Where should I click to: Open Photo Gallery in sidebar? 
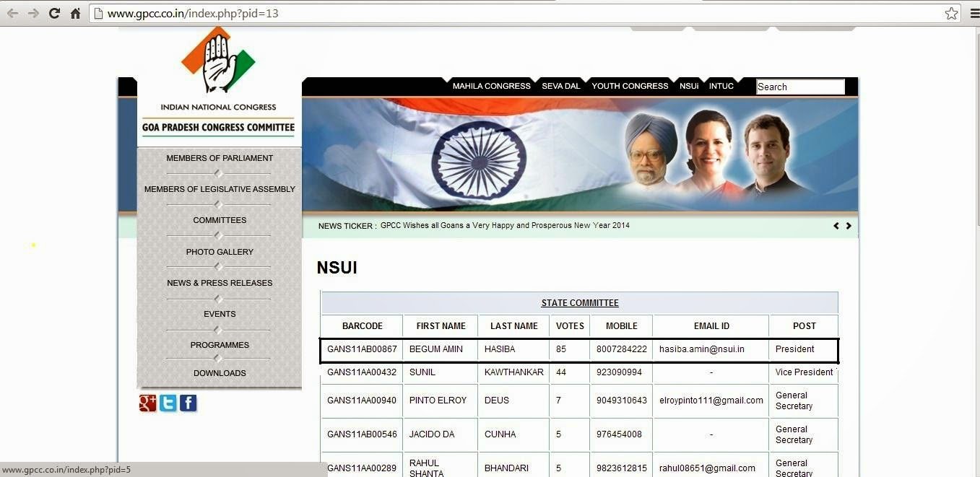point(220,252)
